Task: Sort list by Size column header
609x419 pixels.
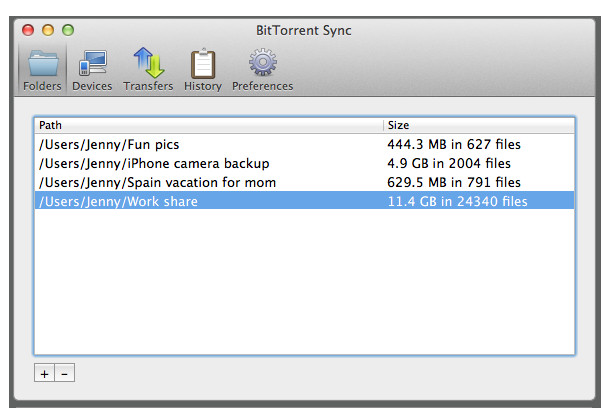Action: pyautogui.click(x=479, y=126)
